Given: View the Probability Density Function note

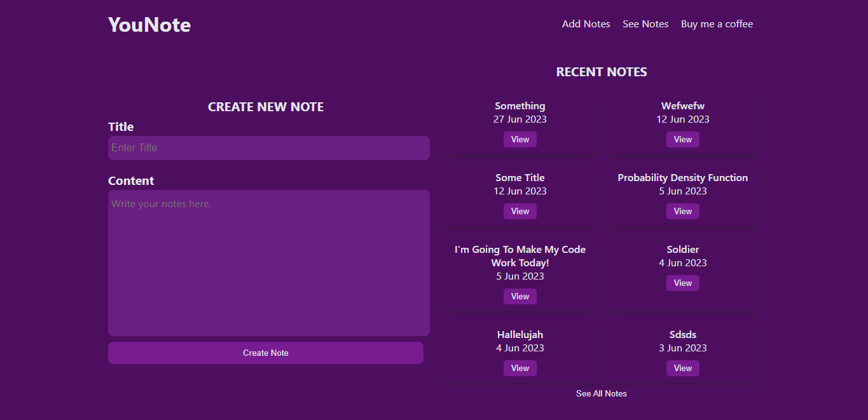Looking at the screenshot, I should (x=683, y=212).
